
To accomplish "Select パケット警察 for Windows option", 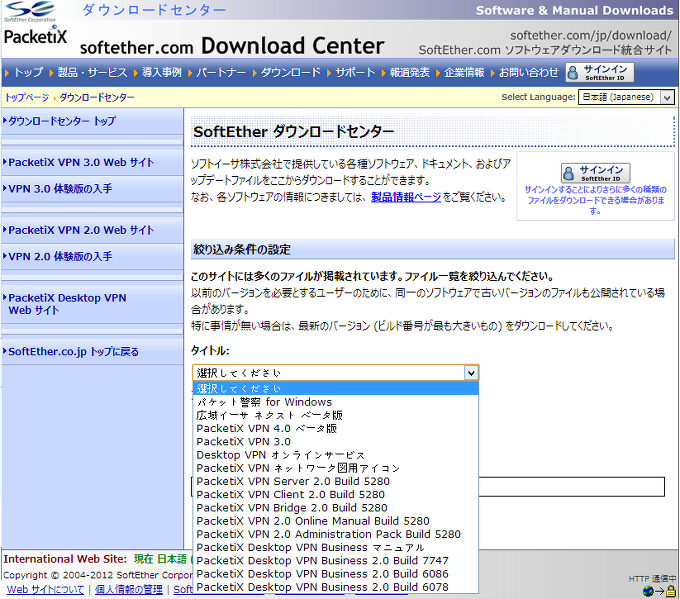I will point(336,402).
